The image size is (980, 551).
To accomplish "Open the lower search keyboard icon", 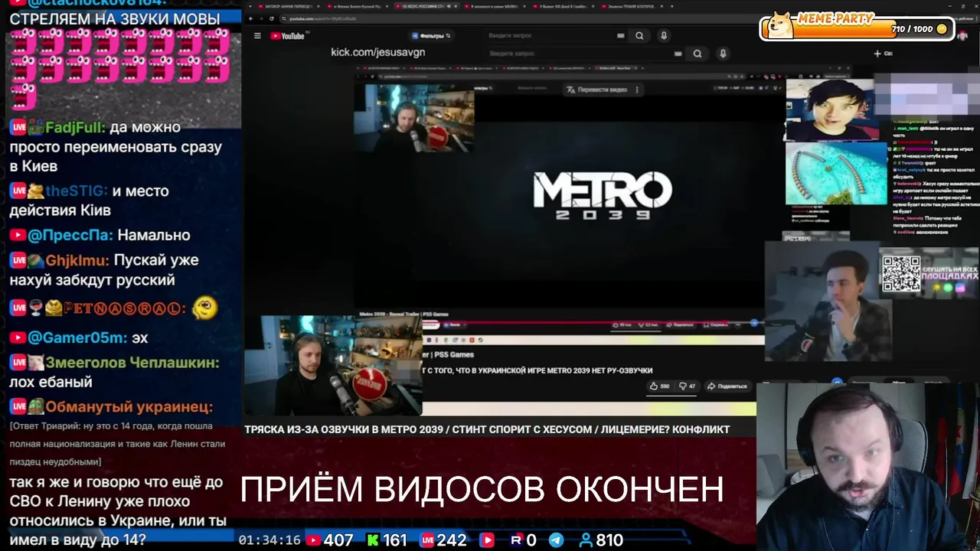I will (x=678, y=54).
